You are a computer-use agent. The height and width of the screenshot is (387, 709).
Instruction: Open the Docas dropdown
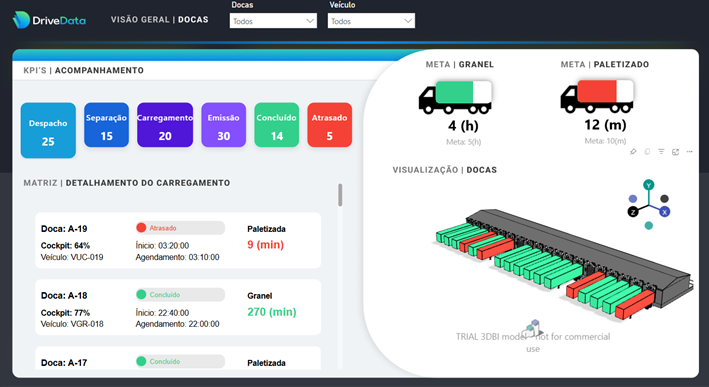click(x=273, y=21)
